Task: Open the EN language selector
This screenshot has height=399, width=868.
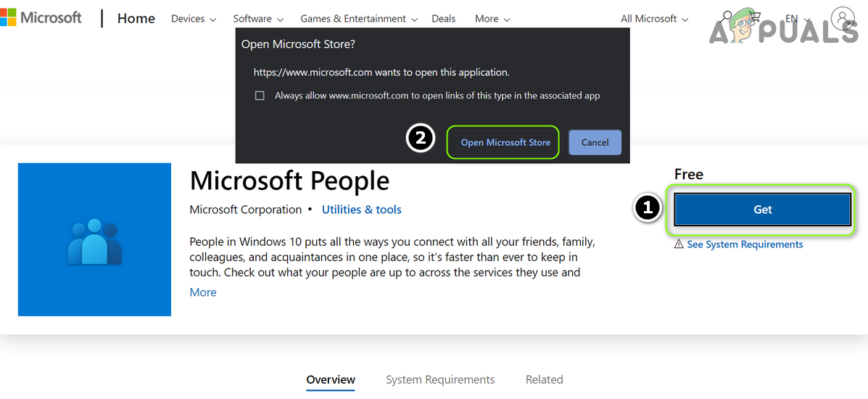Action: [x=796, y=19]
